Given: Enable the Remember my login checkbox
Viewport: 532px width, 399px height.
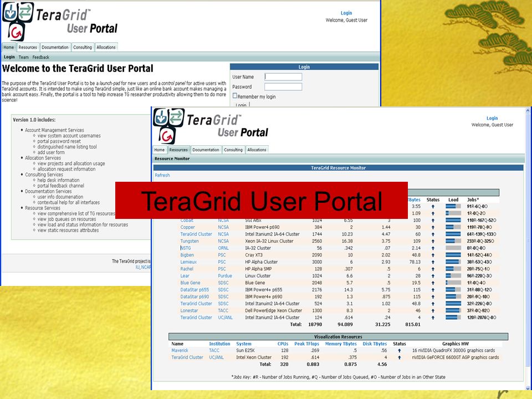Looking at the screenshot, I should pyautogui.click(x=234, y=96).
